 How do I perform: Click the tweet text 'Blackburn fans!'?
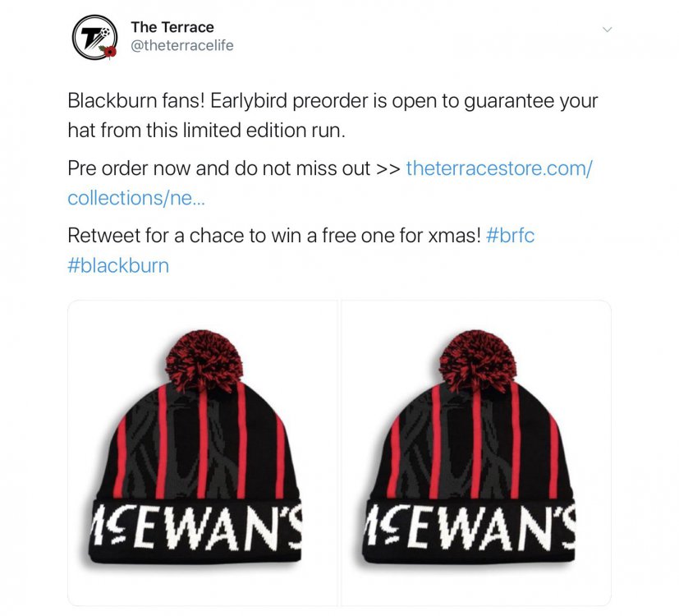pos(136,101)
